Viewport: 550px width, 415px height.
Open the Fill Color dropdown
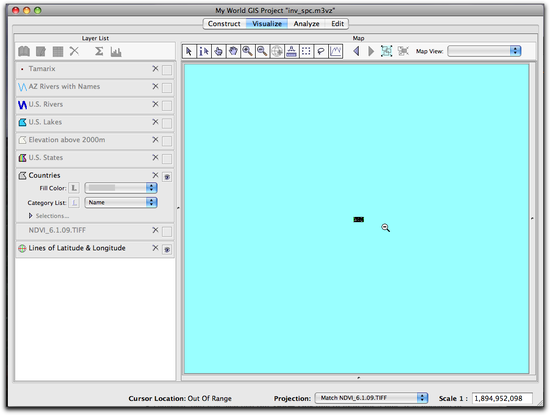[x=121, y=188]
